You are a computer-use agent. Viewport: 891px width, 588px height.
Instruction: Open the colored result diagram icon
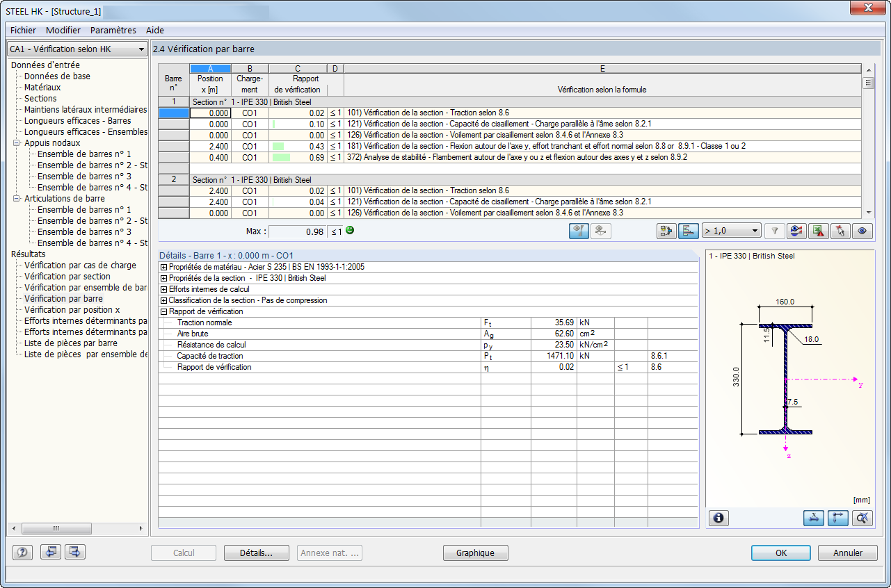[797, 231]
